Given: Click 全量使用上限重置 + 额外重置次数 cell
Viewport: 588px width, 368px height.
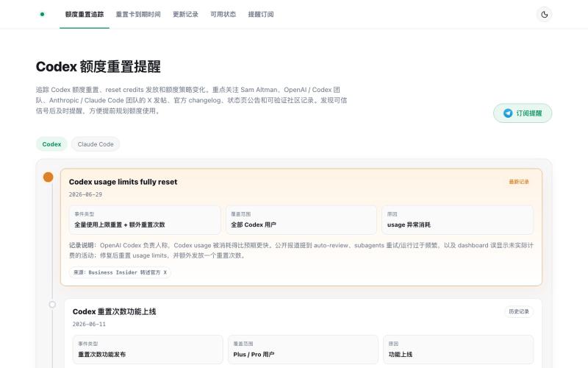Looking at the screenshot, I should point(145,220).
